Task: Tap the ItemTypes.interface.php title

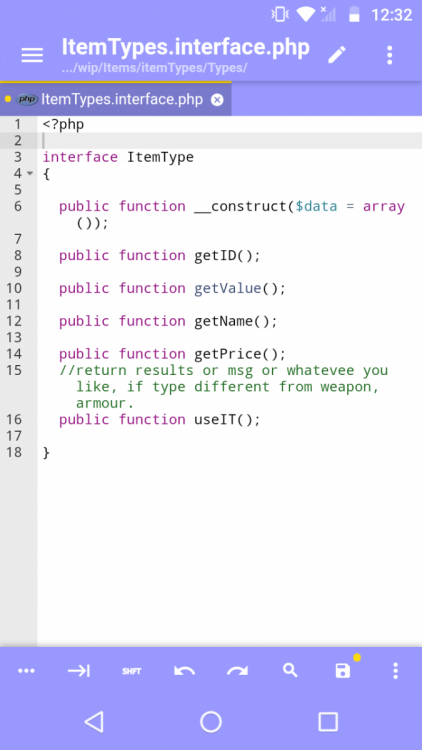Action: point(186,47)
